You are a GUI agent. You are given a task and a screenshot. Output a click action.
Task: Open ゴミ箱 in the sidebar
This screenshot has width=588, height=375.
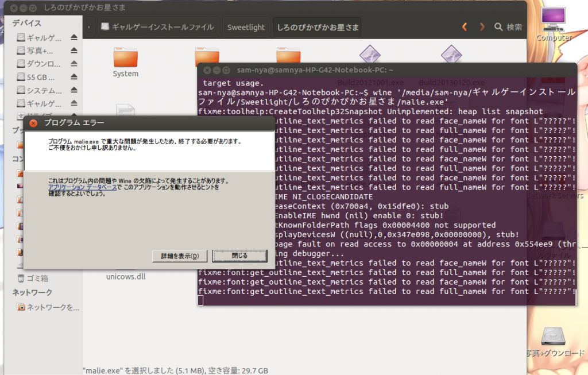37,279
